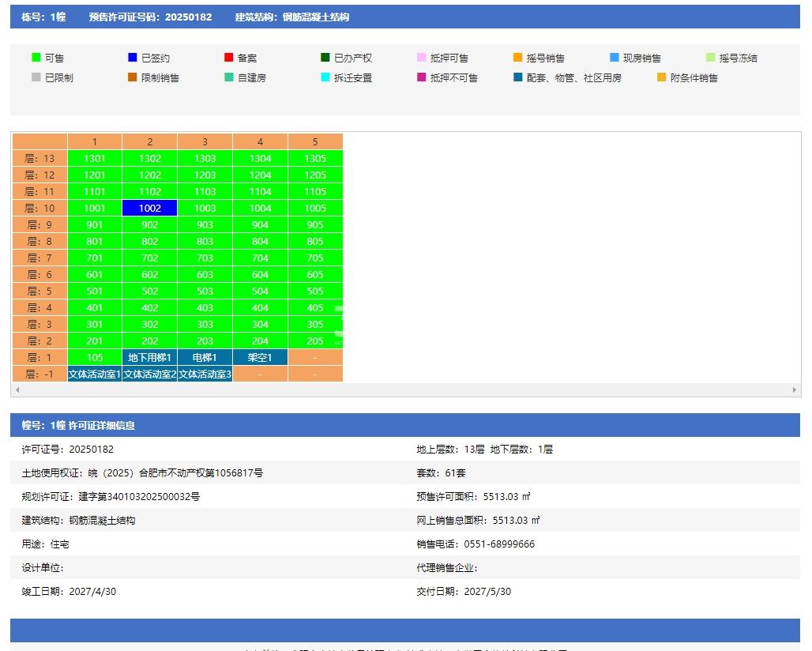Image resolution: width=812 pixels, height=651 pixels.
Task: Click the 层: 10 row header
Action: click(x=39, y=209)
